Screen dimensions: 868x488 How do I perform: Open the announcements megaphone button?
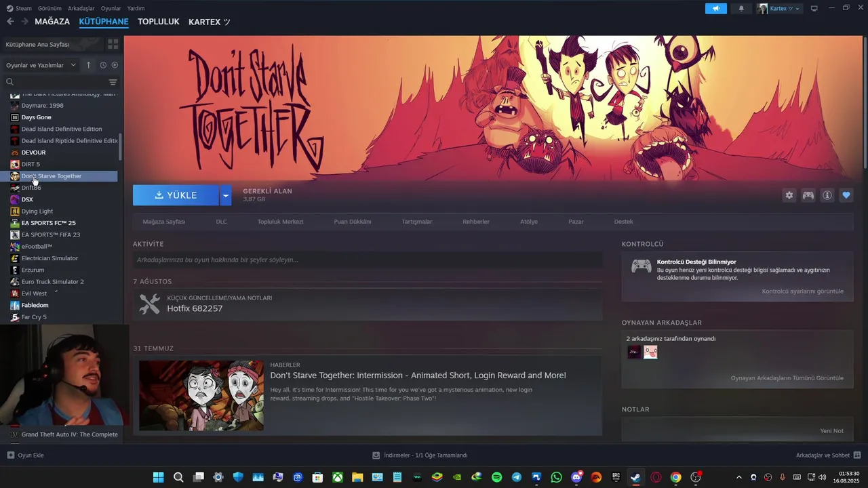[x=715, y=8]
